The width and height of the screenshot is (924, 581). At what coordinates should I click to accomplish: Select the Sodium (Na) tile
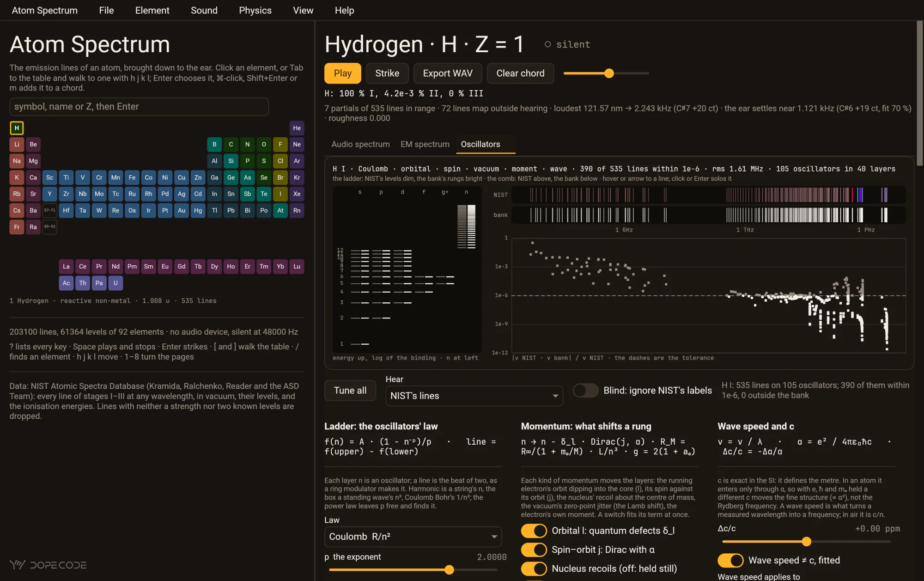click(17, 161)
